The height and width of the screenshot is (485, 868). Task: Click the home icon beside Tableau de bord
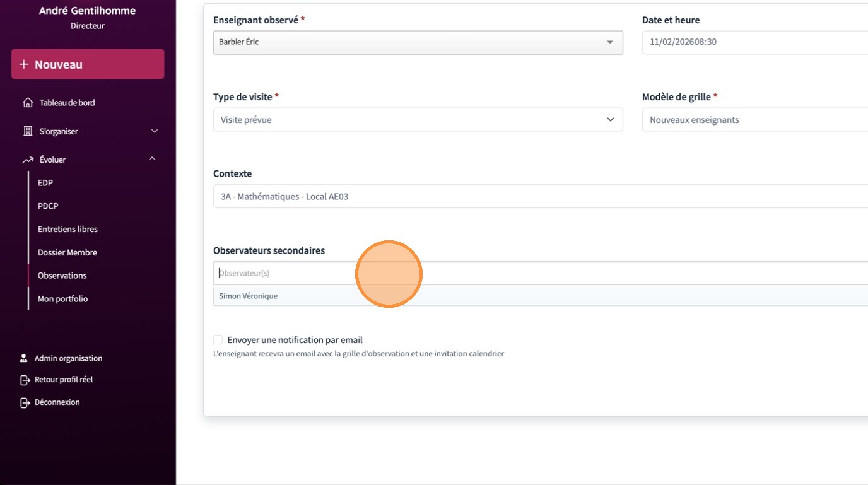27,103
